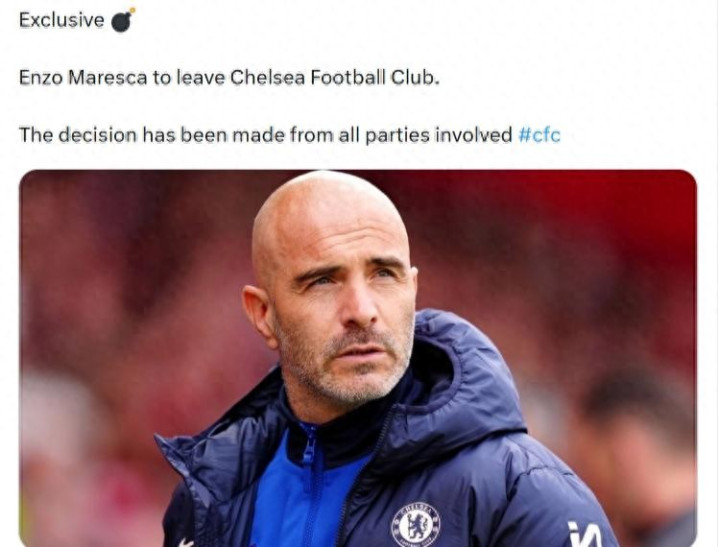The width and height of the screenshot is (719, 547).
Task: Click the Chelsea crest on the jacket
Action: (x=415, y=524)
